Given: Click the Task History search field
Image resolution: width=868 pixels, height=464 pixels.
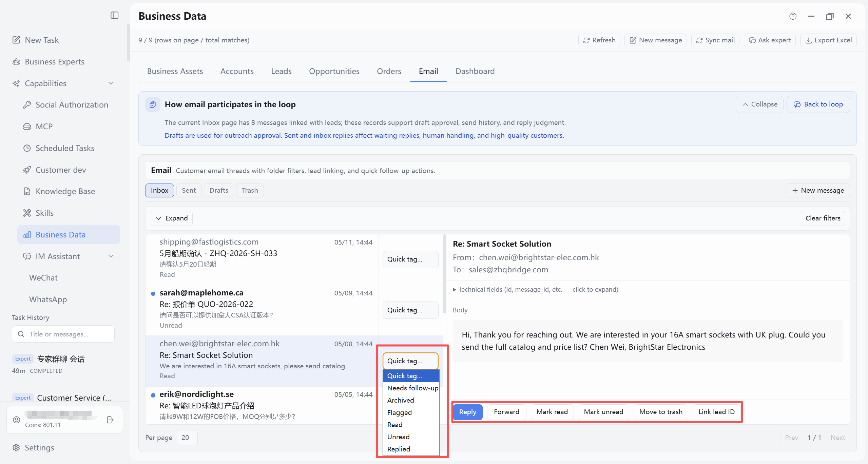Looking at the screenshot, I should tap(63, 334).
